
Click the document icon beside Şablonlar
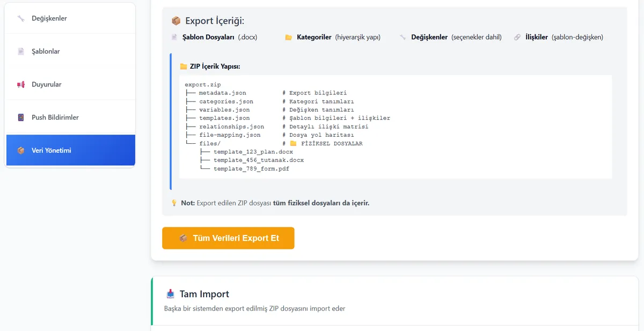coord(21,52)
